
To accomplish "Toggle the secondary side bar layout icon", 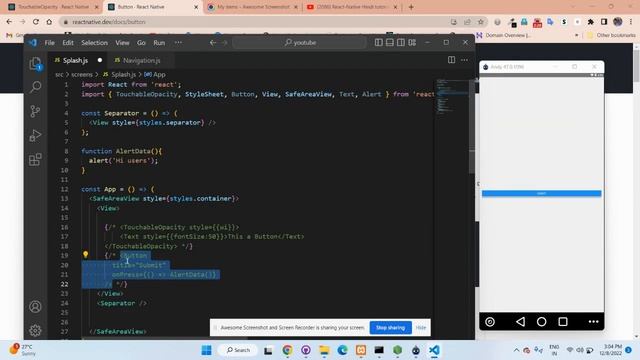I will [x=401, y=42].
